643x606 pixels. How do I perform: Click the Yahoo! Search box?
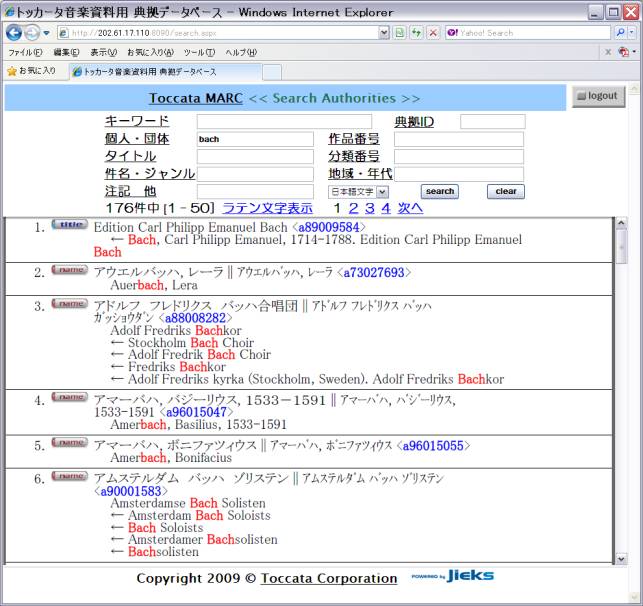point(527,33)
